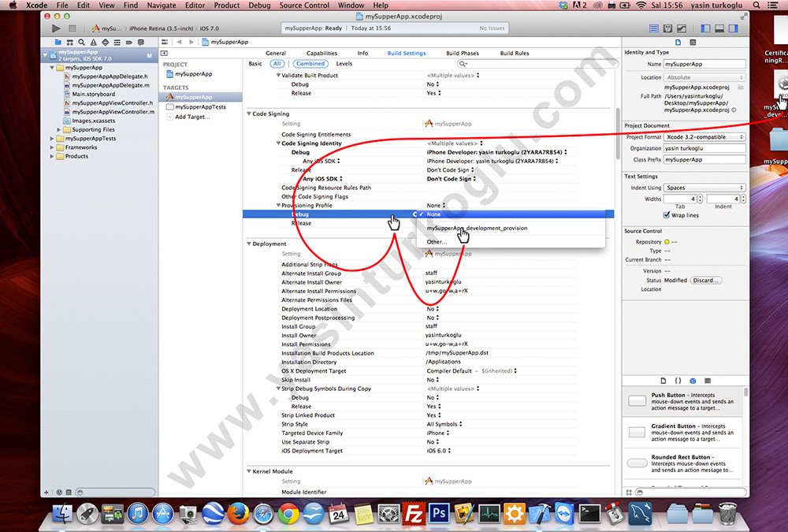Open Google Chrome in the Dock

click(288, 514)
